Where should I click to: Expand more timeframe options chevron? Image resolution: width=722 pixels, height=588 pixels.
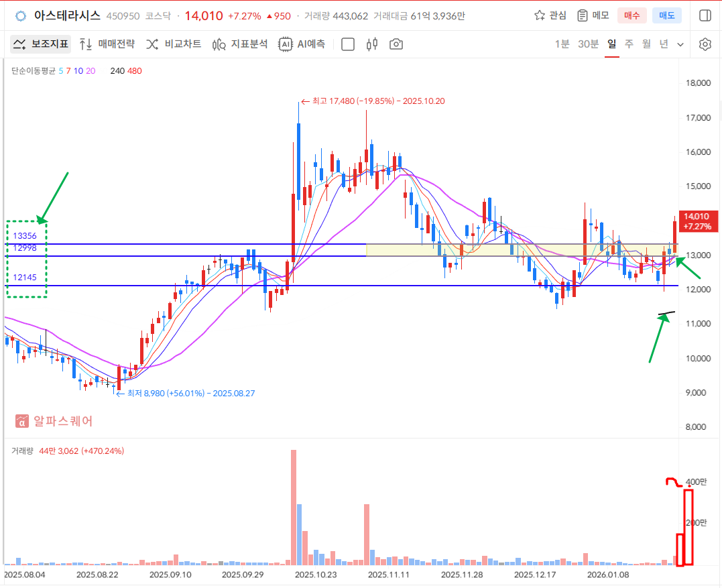680,45
